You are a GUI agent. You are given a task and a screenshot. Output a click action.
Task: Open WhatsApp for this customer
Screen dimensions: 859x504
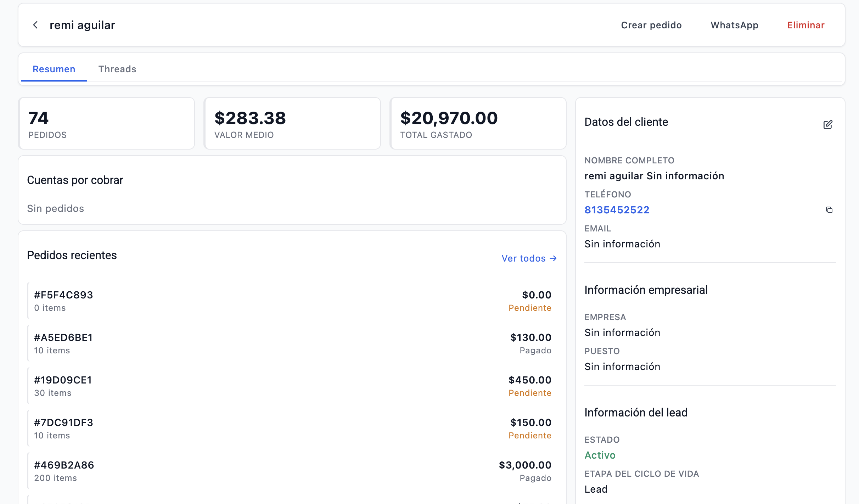(734, 25)
